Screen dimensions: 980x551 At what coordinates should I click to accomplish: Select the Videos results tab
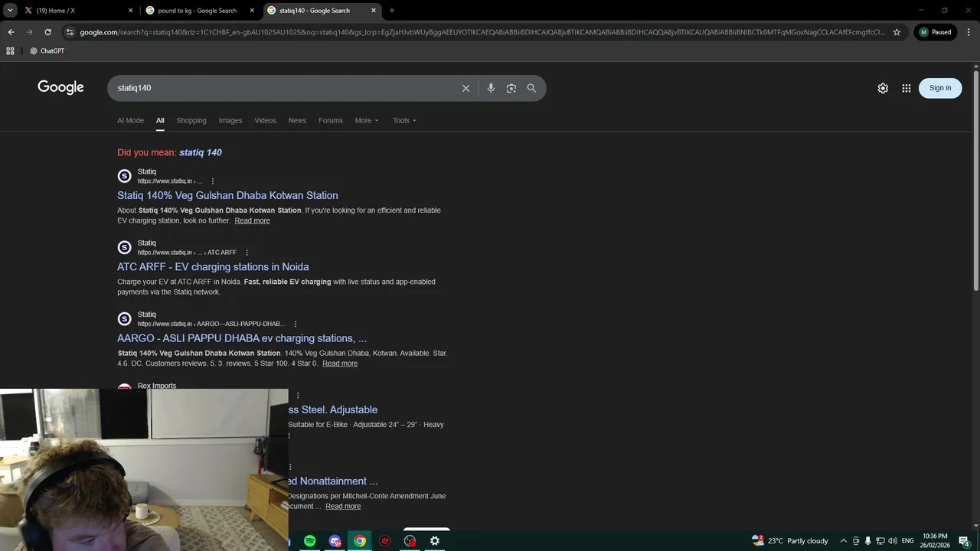265,120
